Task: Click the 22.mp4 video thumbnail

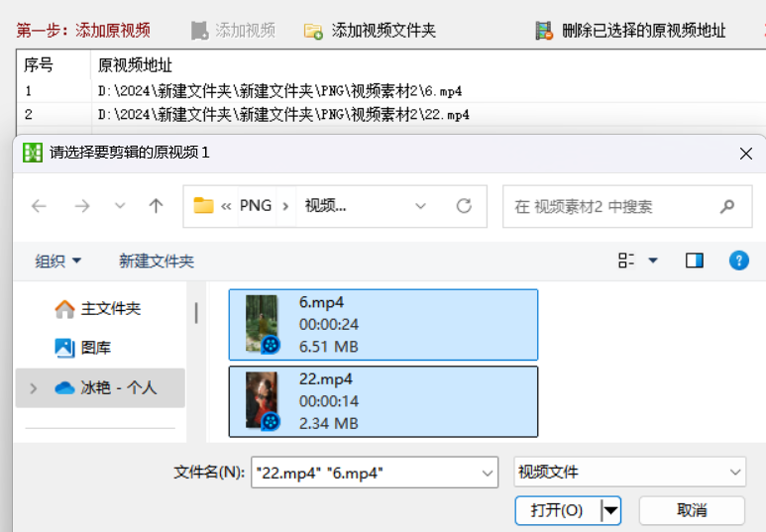Action: tap(262, 400)
